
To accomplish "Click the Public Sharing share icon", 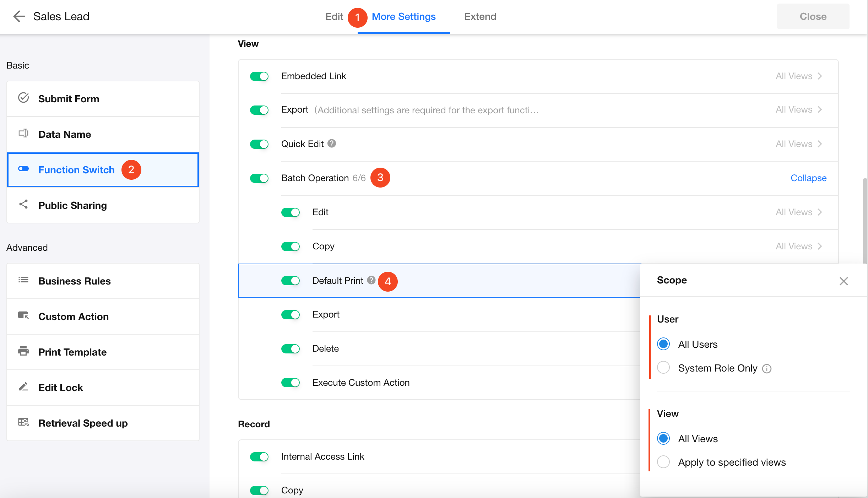I will click(23, 204).
